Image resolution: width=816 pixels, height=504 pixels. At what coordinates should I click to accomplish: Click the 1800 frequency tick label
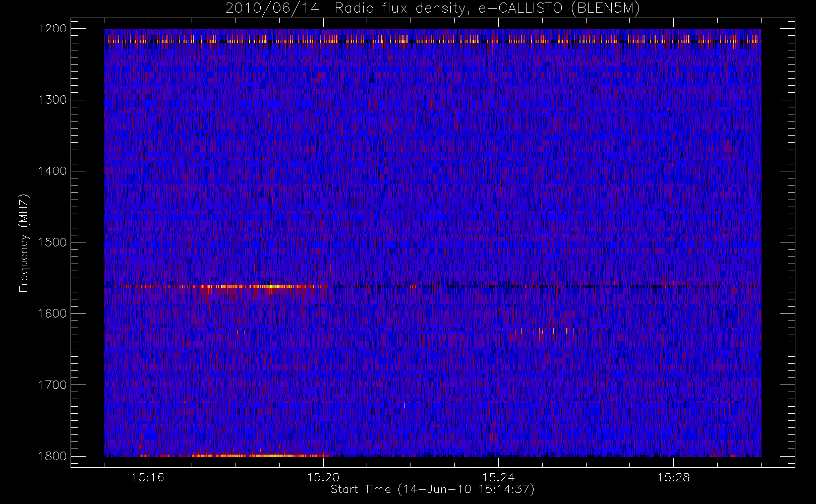[x=52, y=456]
